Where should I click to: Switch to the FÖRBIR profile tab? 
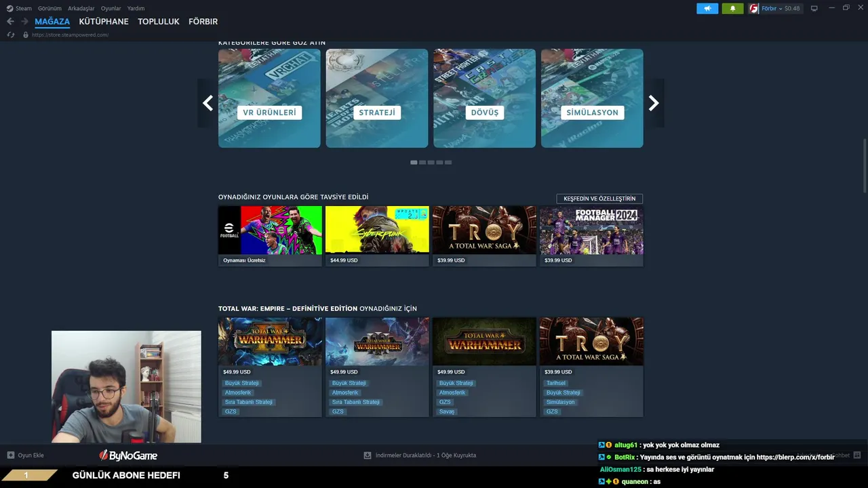203,22
